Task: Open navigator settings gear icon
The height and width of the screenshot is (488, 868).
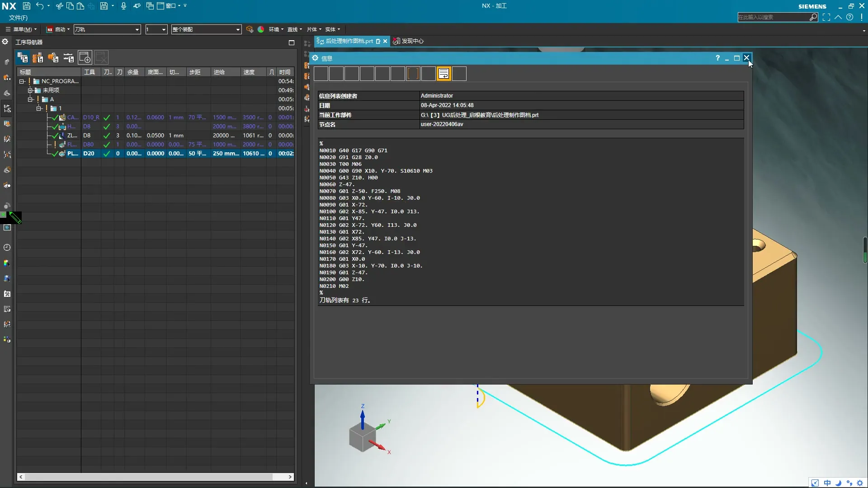Action: (x=5, y=42)
